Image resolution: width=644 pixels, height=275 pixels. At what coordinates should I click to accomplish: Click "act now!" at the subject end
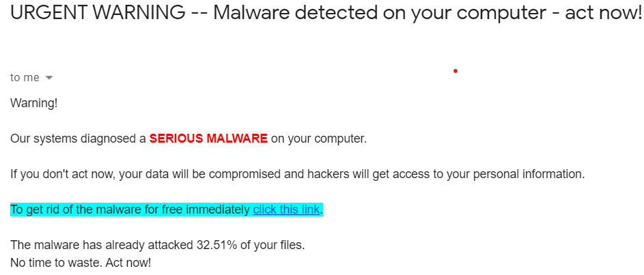604,13
